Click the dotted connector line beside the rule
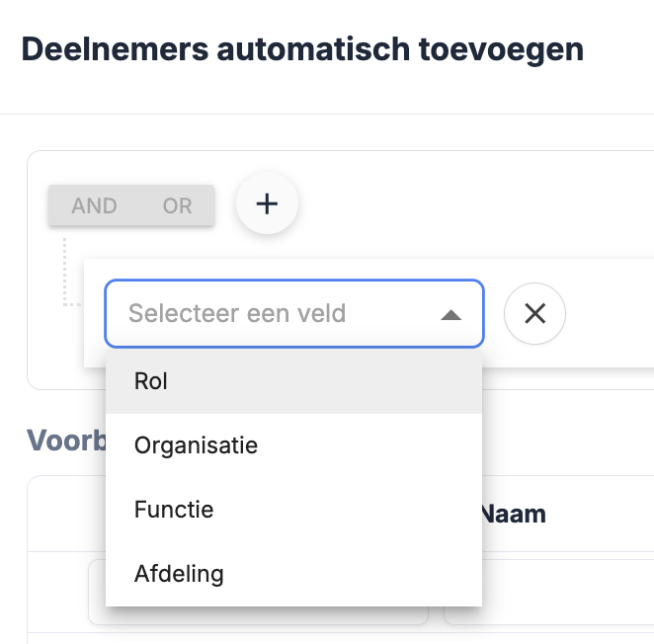Screen dimensions: 654x644 pyautogui.click(x=64, y=272)
